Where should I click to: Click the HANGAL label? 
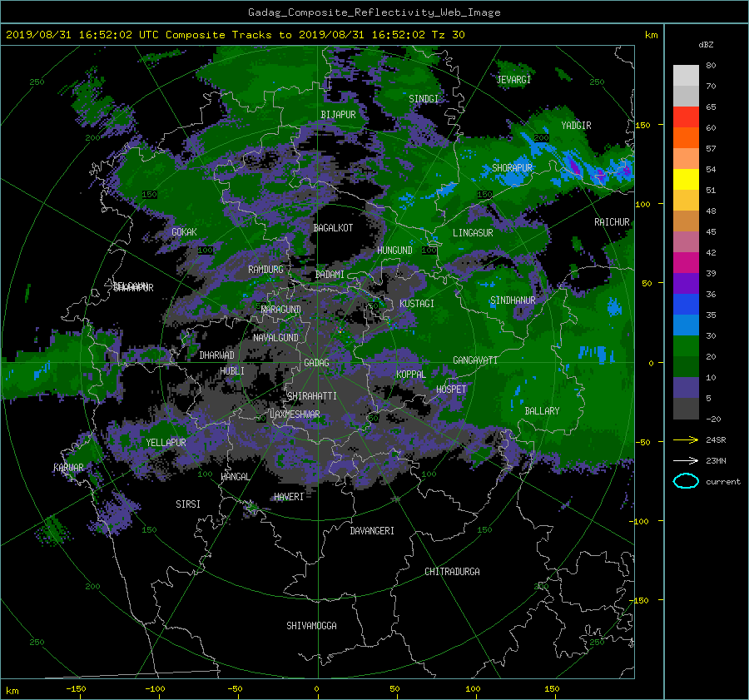point(235,477)
